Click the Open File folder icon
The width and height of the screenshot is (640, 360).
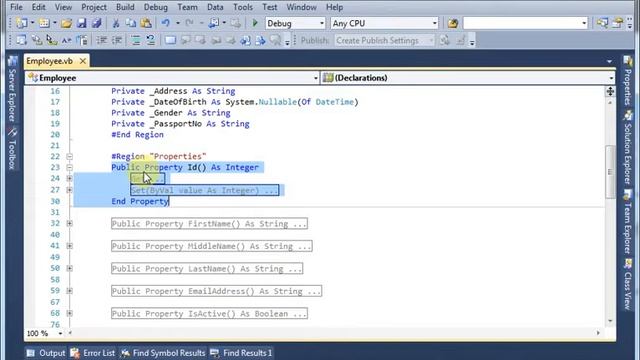pos(66,23)
